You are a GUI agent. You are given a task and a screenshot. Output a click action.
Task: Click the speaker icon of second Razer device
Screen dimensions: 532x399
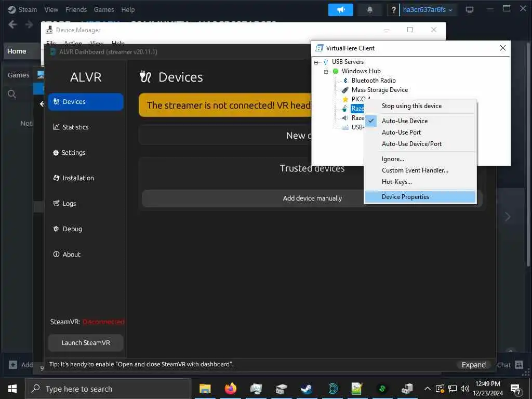pyautogui.click(x=345, y=118)
